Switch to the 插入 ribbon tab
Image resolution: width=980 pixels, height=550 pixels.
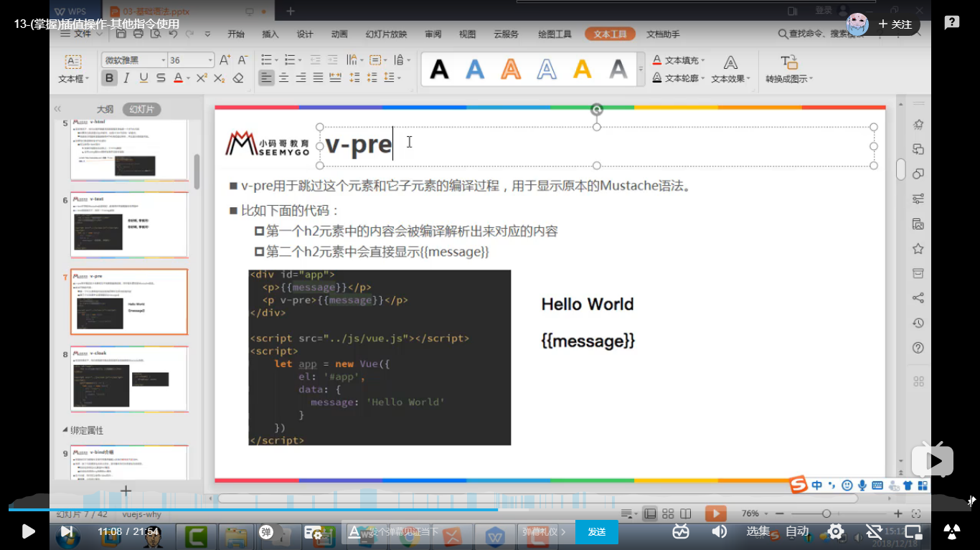point(270,34)
